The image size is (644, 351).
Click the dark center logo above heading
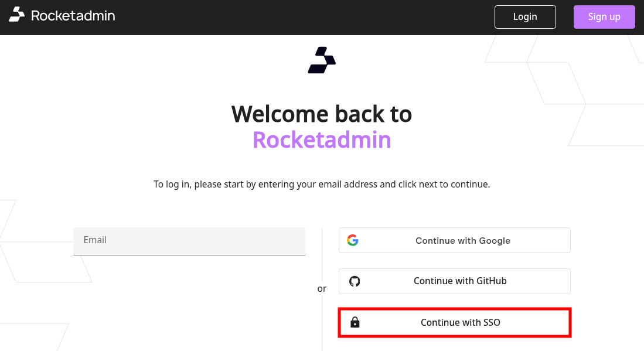click(x=322, y=60)
